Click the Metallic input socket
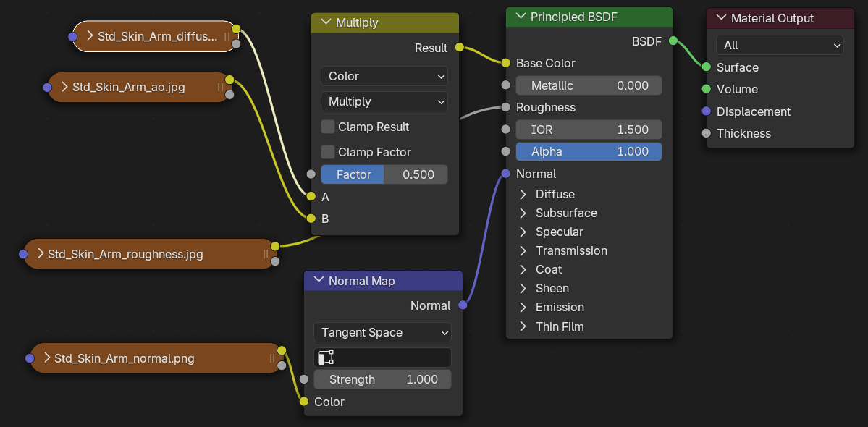The height and width of the screenshot is (427, 868). point(505,85)
